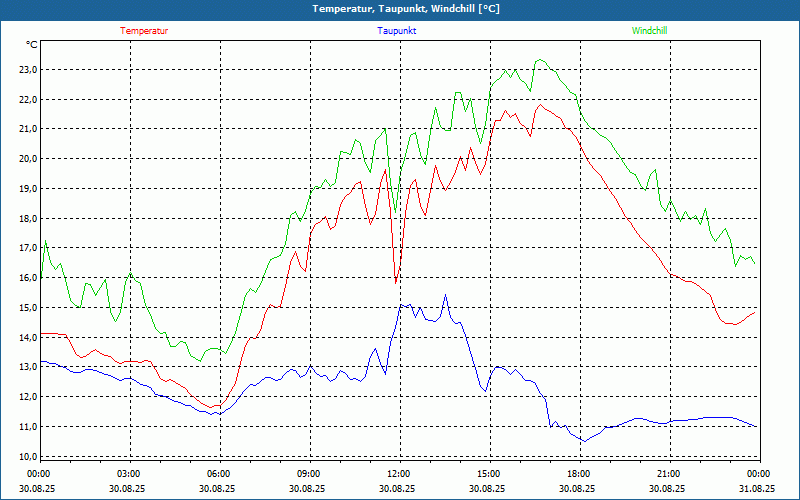Click the '15,0' y-axis value

[x=28, y=308]
